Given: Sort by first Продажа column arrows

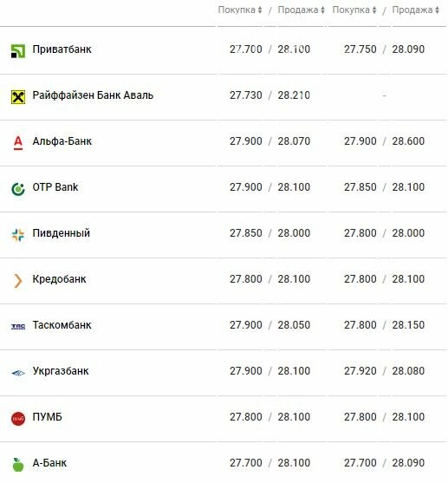Looking at the screenshot, I should coord(322,10).
